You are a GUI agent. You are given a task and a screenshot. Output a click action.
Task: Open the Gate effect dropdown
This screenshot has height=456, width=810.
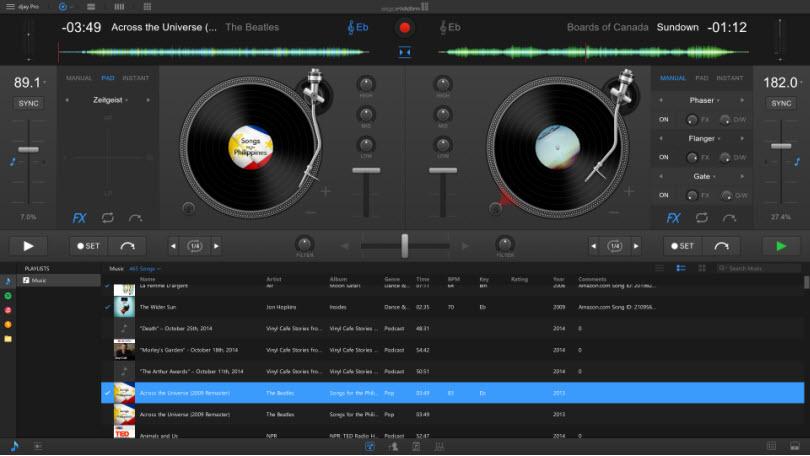click(704, 177)
